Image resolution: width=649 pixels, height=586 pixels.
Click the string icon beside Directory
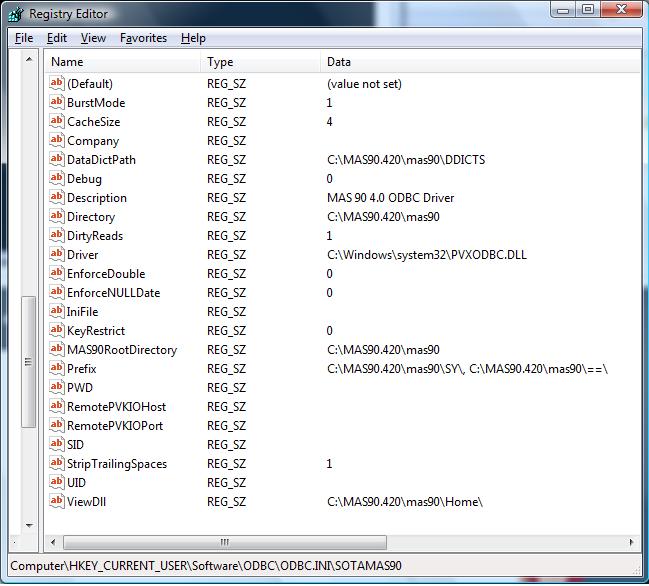pyautogui.click(x=57, y=216)
